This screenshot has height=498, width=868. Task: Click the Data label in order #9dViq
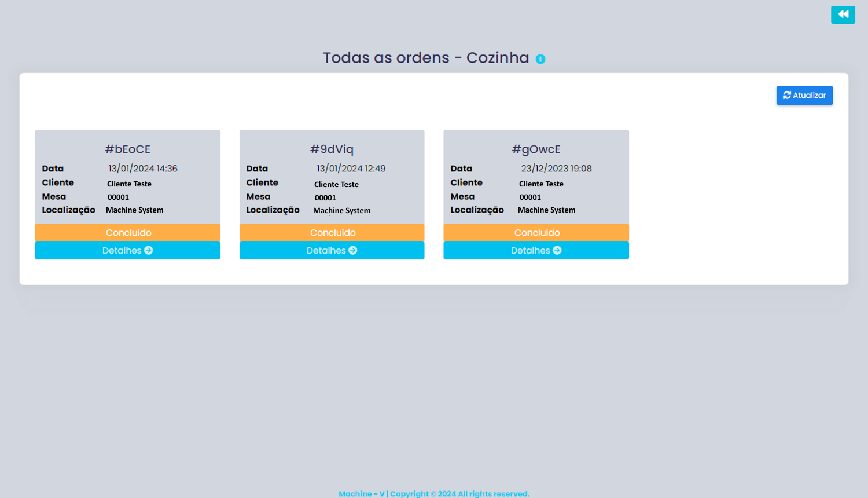(257, 169)
